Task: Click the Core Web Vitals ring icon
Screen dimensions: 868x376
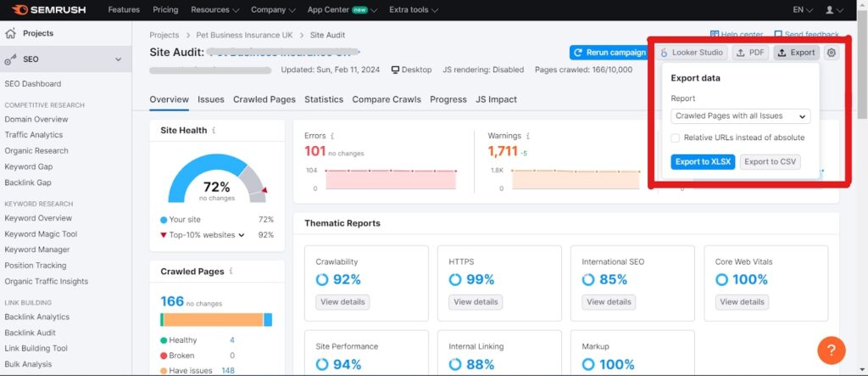Action: pyautogui.click(x=721, y=279)
